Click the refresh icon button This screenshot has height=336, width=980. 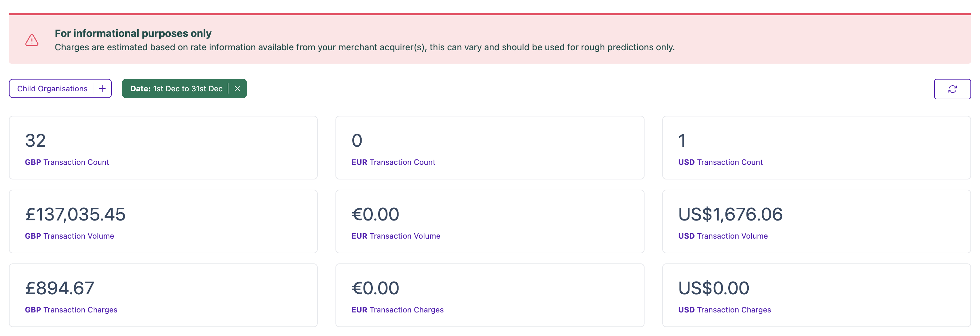952,89
